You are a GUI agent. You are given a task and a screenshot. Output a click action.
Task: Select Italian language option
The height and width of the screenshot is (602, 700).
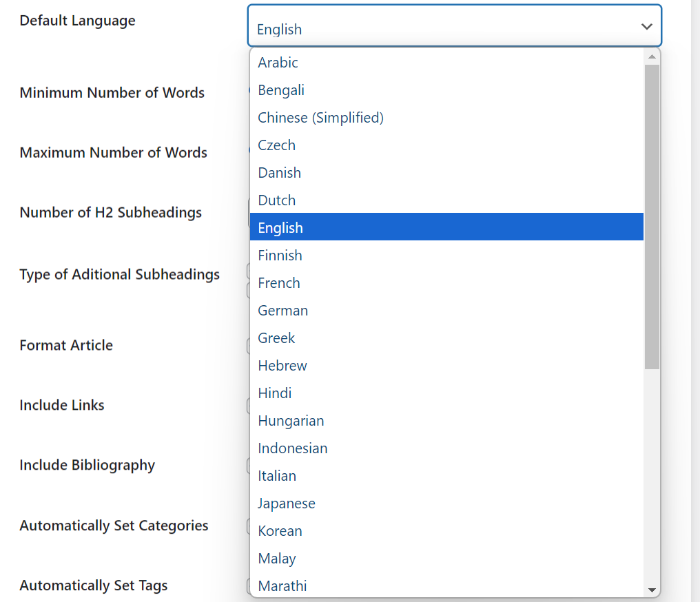tap(446, 476)
